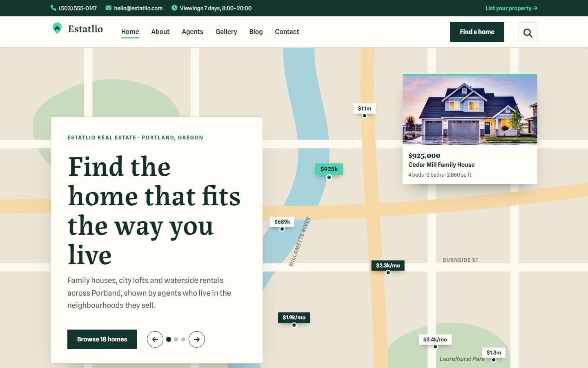Select the $1.9k/mo map marker
This screenshot has height=368, width=588.
click(294, 317)
